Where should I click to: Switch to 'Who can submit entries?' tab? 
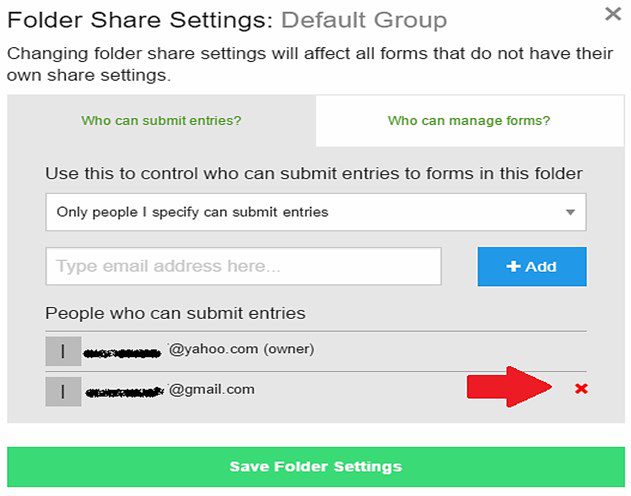coord(161,120)
